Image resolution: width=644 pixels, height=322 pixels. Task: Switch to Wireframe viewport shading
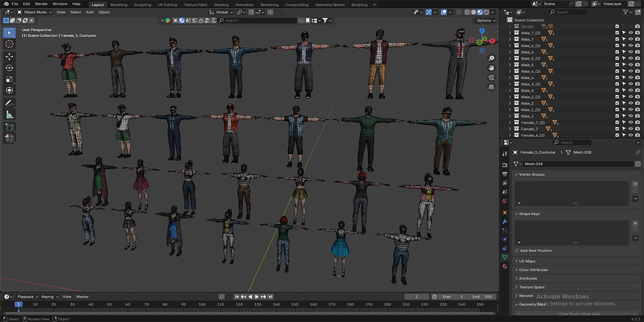click(x=467, y=12)
